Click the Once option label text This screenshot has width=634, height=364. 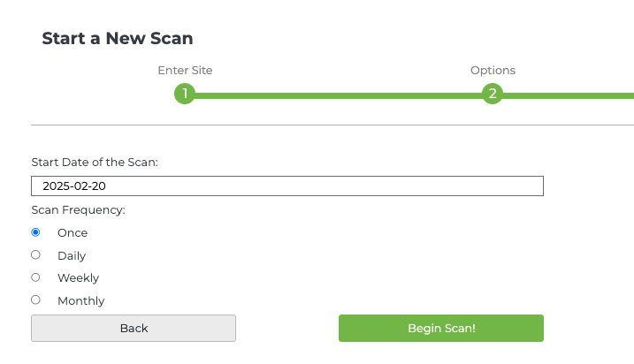(x=73, y=233)
